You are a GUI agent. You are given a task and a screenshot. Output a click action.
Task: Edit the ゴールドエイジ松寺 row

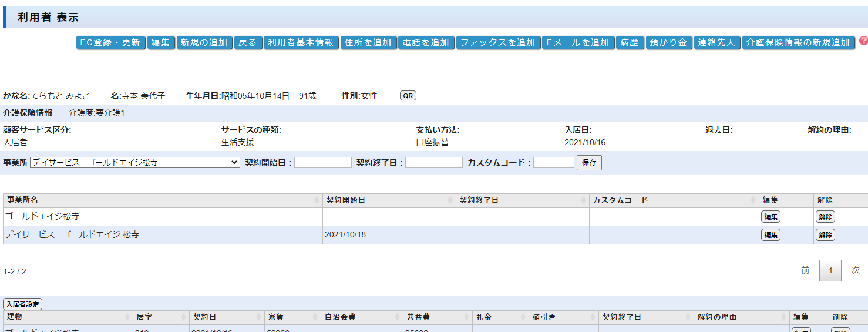click(x=771, y=217)
